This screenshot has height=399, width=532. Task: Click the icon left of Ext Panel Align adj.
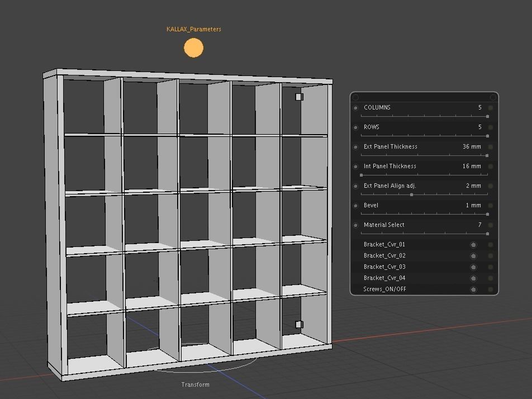tap(354, 186)
